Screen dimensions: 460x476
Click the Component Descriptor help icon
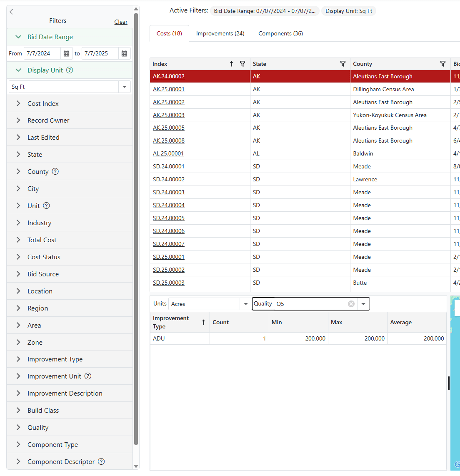(x=101, y=461)
